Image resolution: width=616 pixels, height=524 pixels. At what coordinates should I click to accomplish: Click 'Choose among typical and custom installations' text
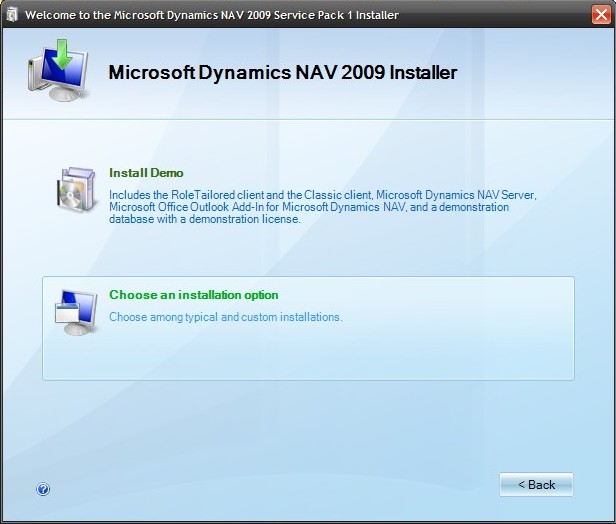(x=226, y=317)
